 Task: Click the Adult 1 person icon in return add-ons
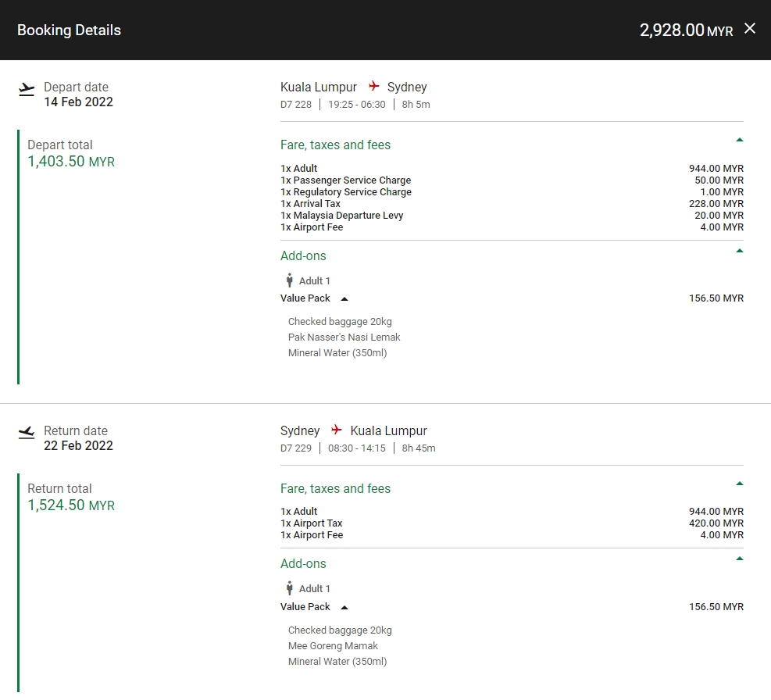tap(289, 588)
